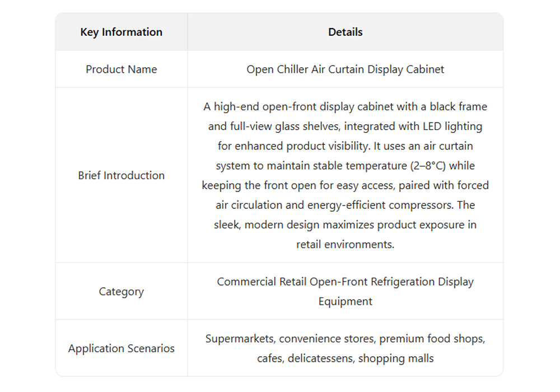560x392 pixels.
Task: Click the "Key Information" column header
Action: 121,32
